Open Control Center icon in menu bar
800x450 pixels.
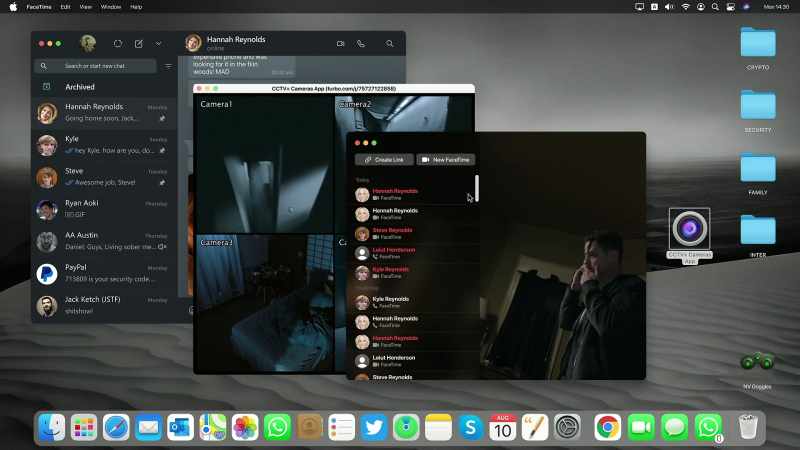pyautogui.click(x=731, y=7)
